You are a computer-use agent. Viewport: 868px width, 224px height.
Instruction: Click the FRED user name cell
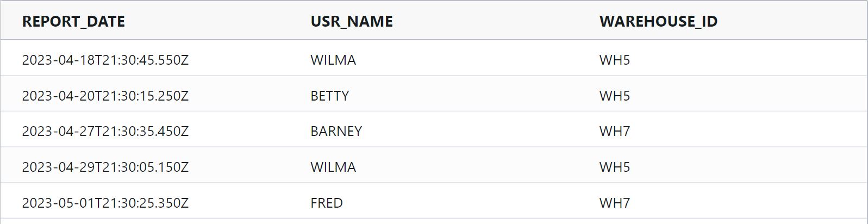pyautogui.click(x=327, y=203)
